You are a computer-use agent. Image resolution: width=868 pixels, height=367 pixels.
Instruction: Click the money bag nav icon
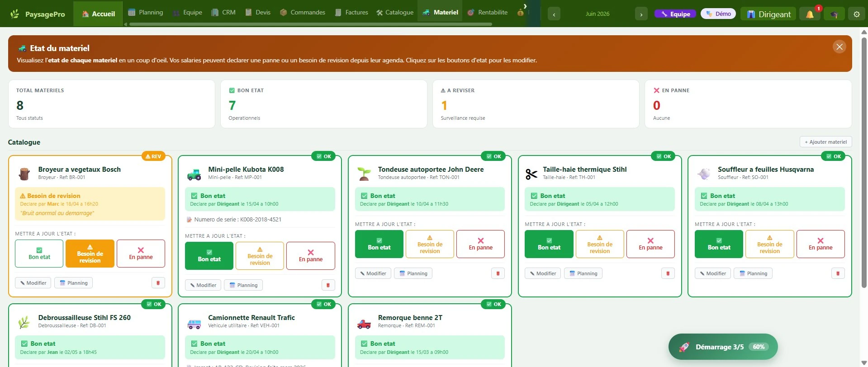tap(521, 13)
